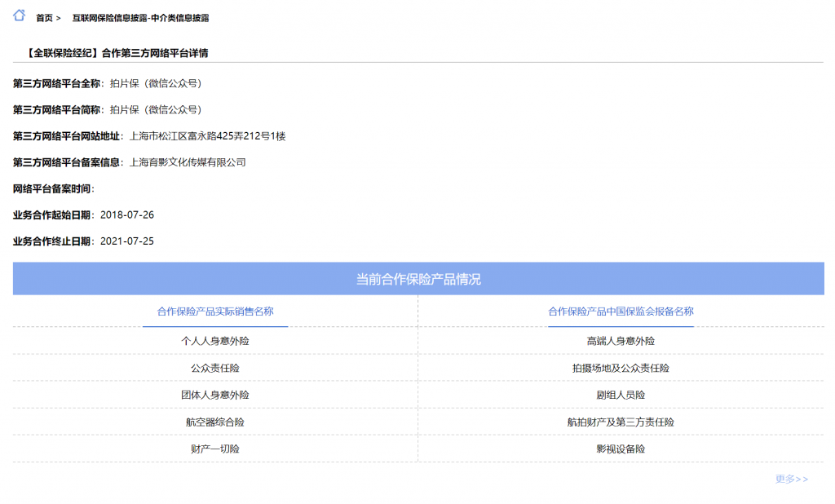Select the 合作保险产品中国保监会报备名称 column header
The width and height of the screenshot is (835, 504).
pos(621,312)
